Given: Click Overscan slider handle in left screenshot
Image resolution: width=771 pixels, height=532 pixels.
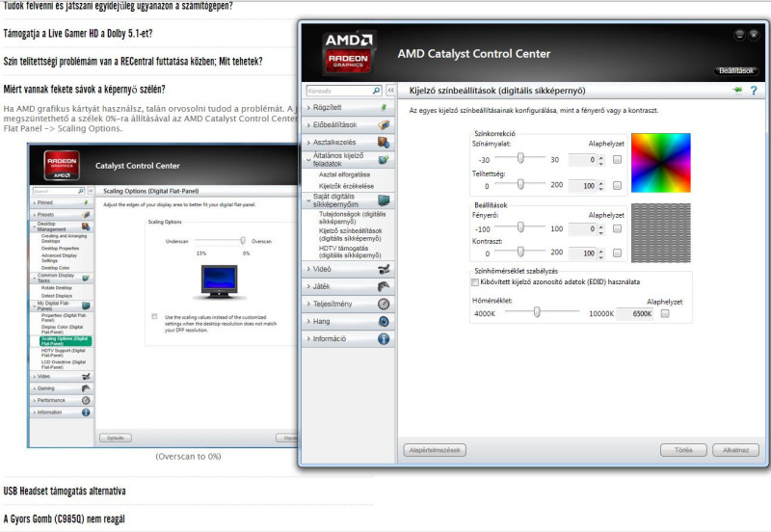Looking at the screenshot, I should tap(243, 240).
